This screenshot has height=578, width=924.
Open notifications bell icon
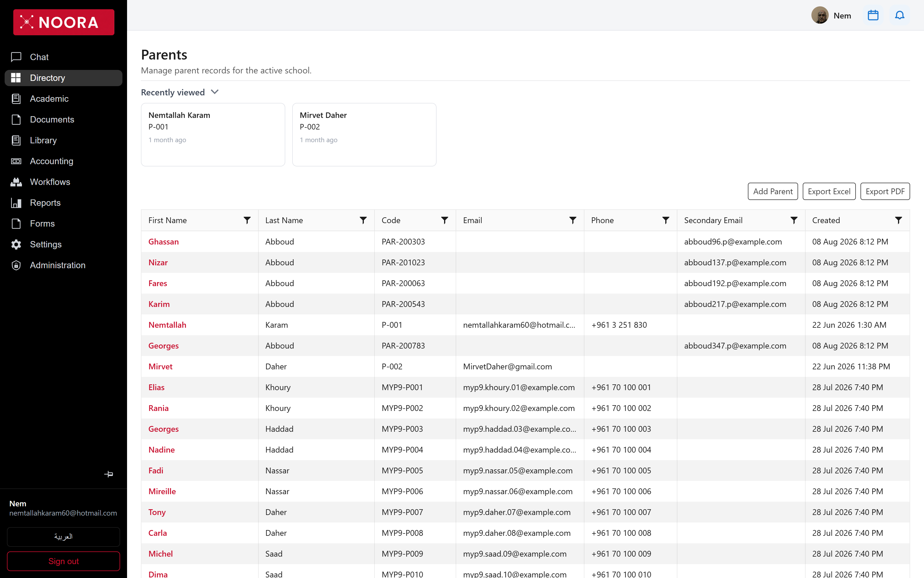tap(899, 15)
